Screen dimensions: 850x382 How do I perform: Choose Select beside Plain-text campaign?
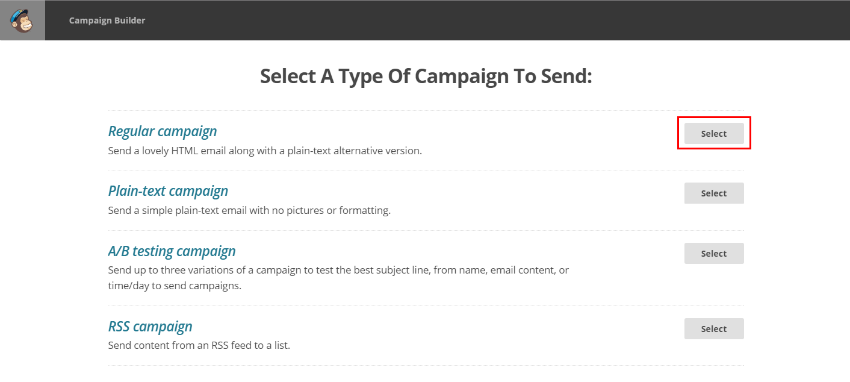pyautogui.click(x=713, y=193)
